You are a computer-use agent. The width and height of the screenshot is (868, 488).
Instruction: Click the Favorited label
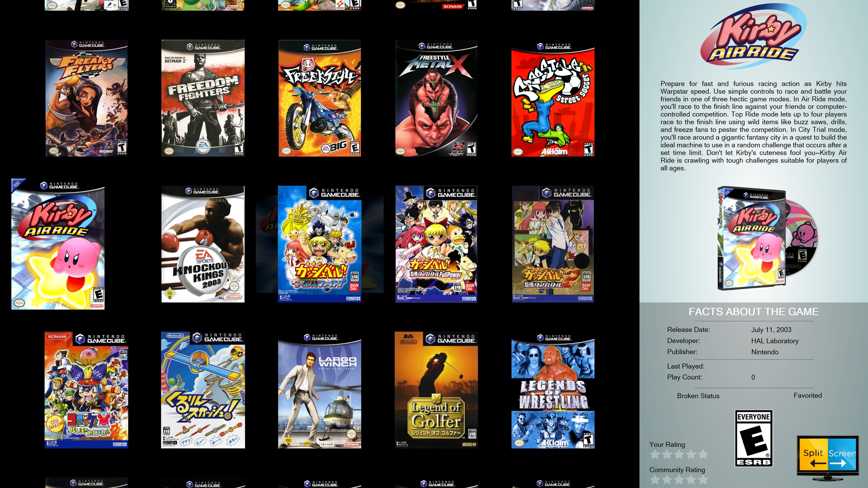coord(808,396)
